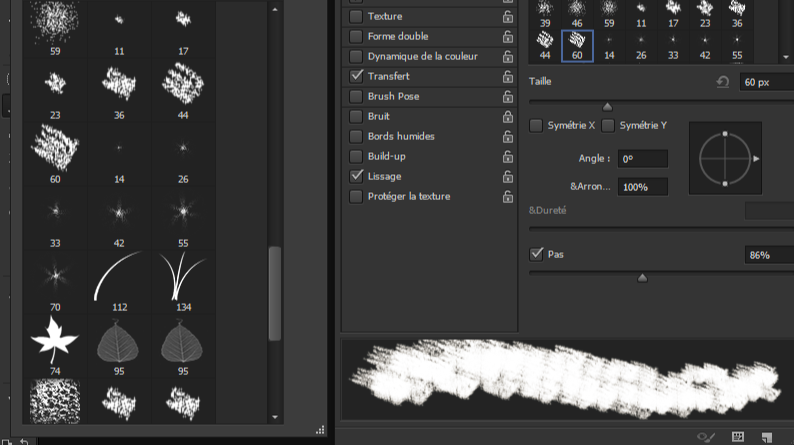Viewport: 794px width, 445px height.
Task: Choose the curved grass blade brush 112
Action: pyautogui.click(x=119, y=281)
